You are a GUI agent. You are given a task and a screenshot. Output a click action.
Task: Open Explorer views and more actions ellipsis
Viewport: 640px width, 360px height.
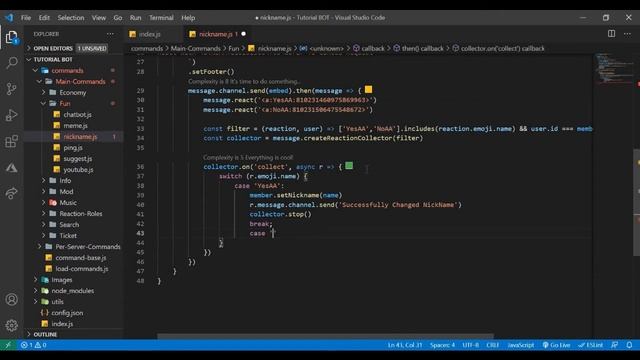pos(110,34)
